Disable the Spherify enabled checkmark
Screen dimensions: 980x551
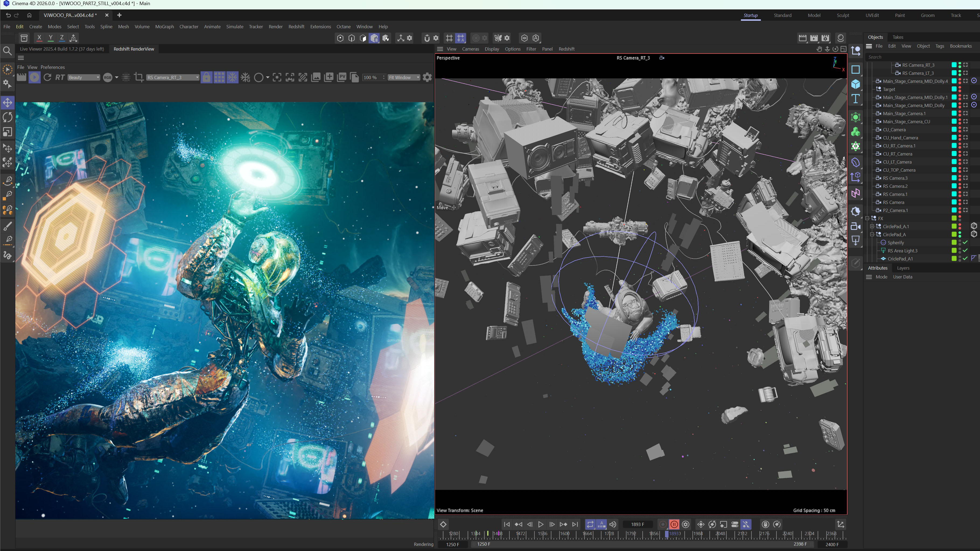(965, 243)
